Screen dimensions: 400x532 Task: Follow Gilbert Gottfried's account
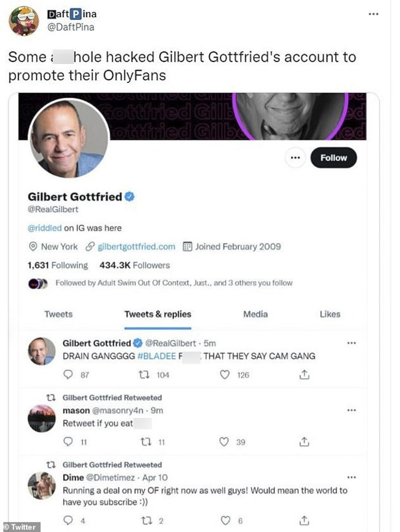[x=333, y=158]
